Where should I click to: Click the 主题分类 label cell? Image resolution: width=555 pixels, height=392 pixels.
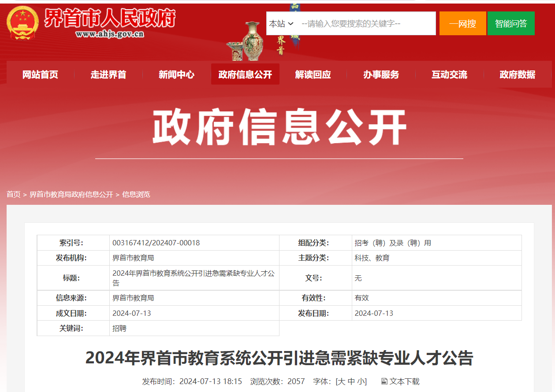[316, 258]
